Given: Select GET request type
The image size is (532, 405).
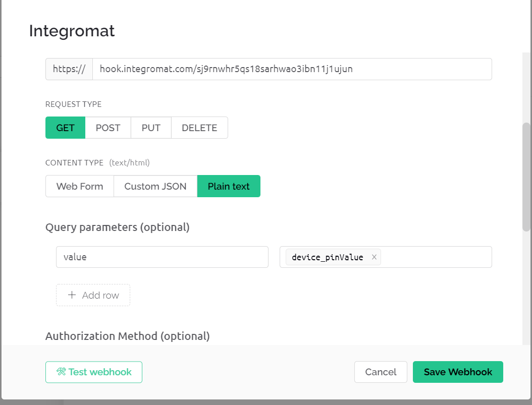Looking at the screenshot, I should (65, 128).
